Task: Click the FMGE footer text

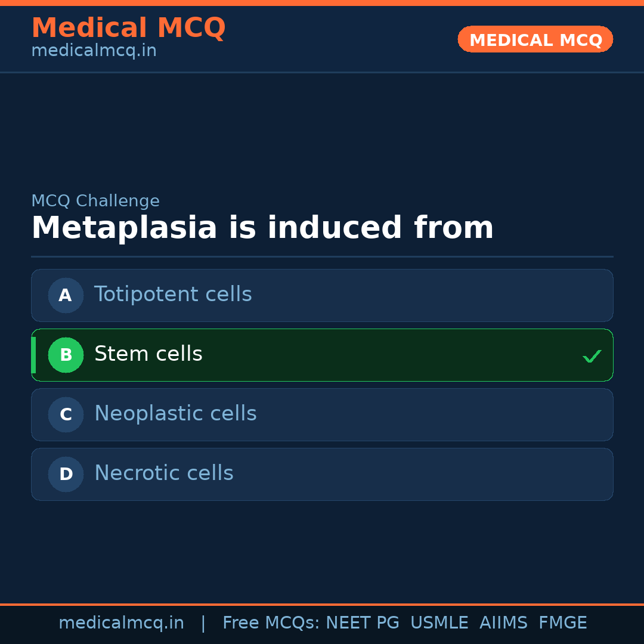Action: pyautogui.click(x=563, y=623)
